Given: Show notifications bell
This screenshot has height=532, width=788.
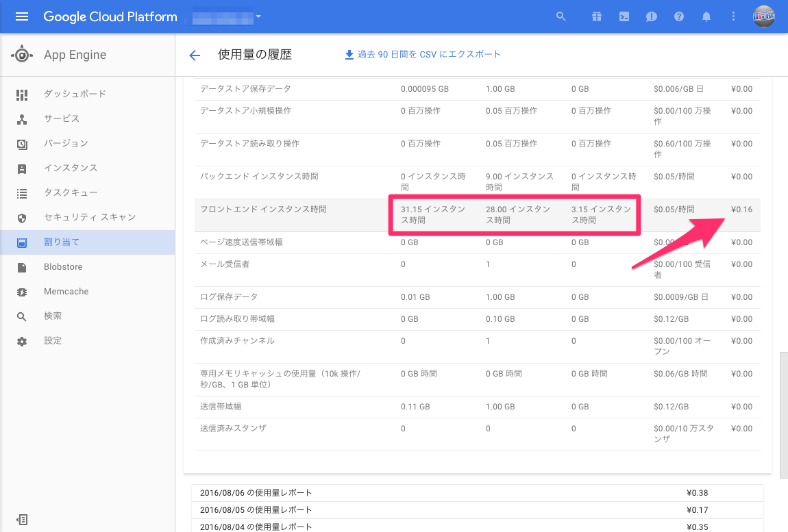Looking at the screenshot, I should (x=706, y=16).
